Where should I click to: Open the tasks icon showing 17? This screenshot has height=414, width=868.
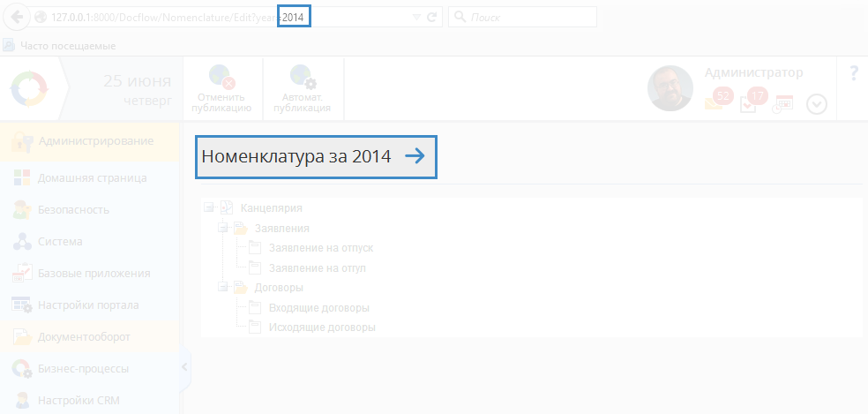750,102
